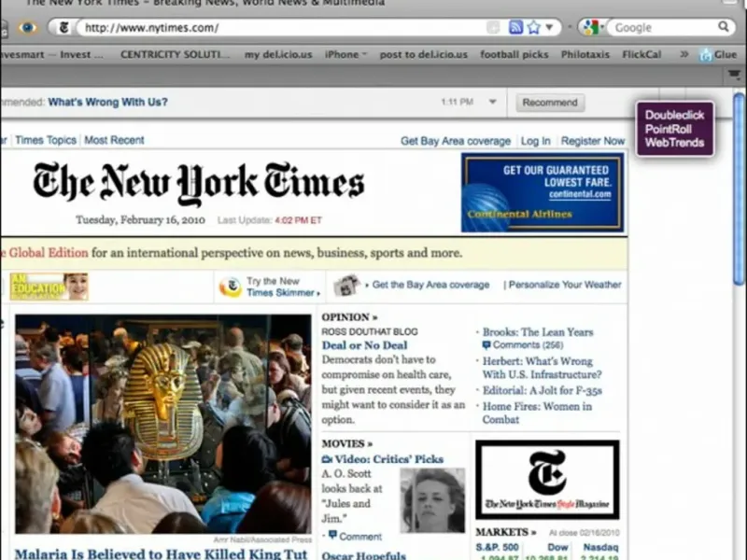Open Google search engine selector icon
The height and width of the screenshot is (560, 747).
[591, 28]
